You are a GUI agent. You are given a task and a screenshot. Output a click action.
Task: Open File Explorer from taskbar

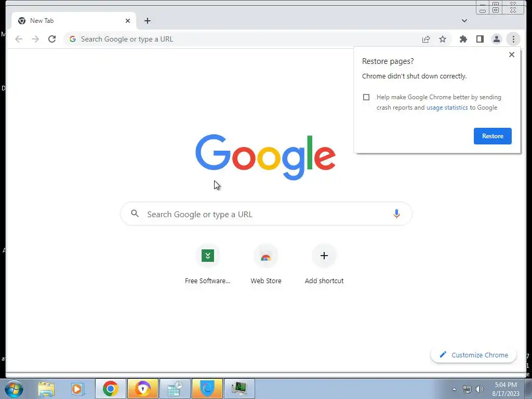46,389
